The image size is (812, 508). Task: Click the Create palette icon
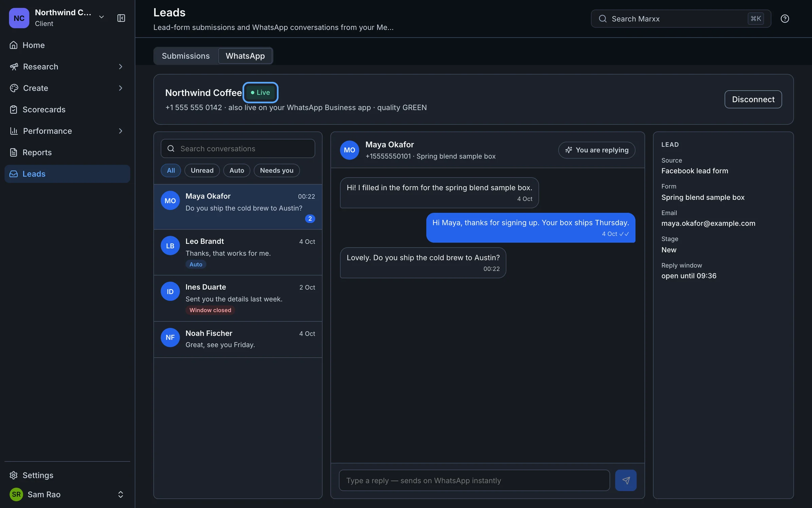(14, 88)
